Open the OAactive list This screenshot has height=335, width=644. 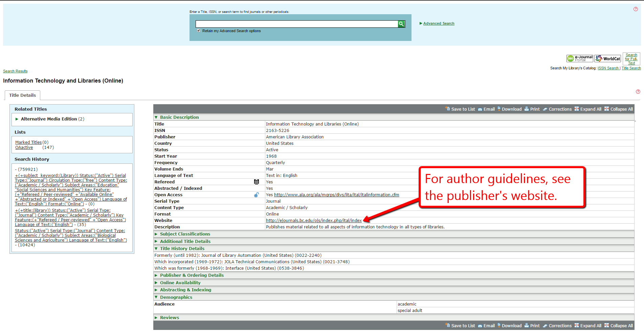click(x=24, y=148)
